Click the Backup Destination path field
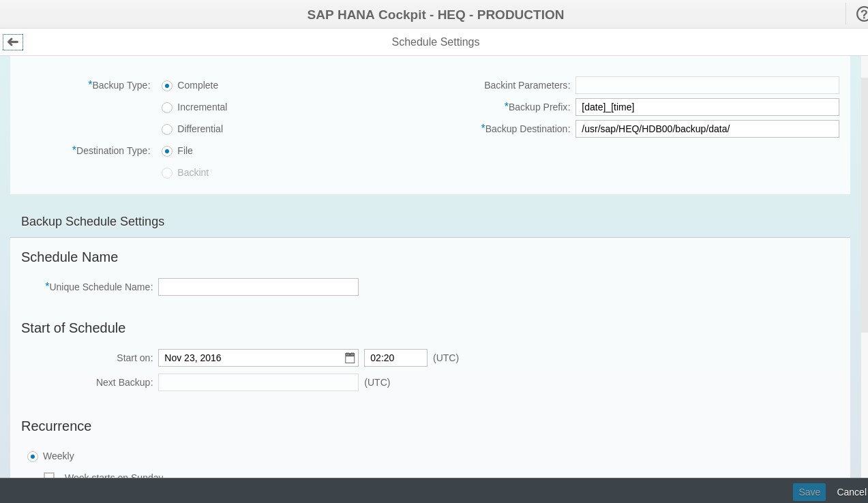 pos(707,129)
